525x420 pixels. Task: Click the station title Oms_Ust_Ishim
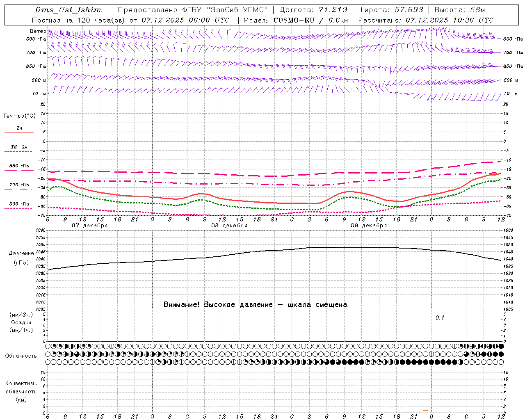68,10
